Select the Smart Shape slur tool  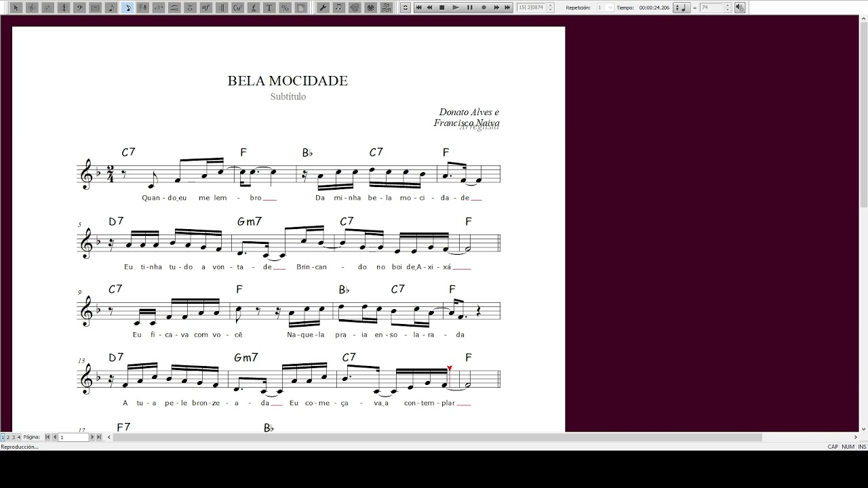[x=174, y=7]
